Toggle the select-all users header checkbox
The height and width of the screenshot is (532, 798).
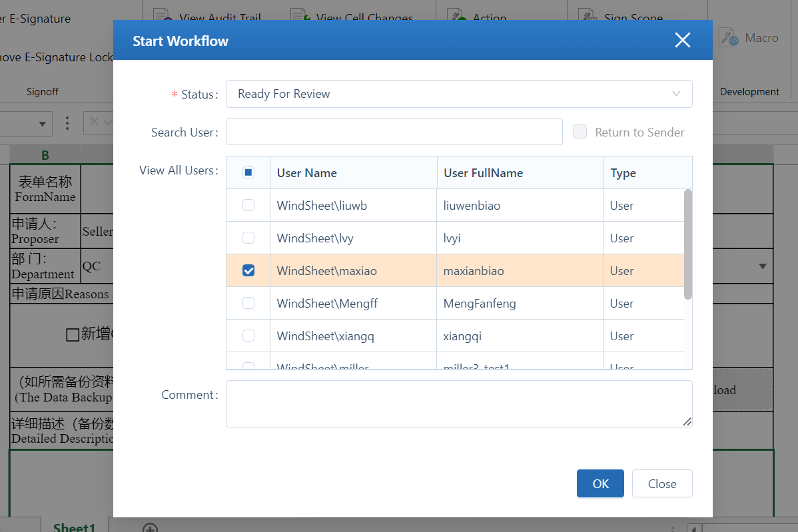tap(248, 172)
